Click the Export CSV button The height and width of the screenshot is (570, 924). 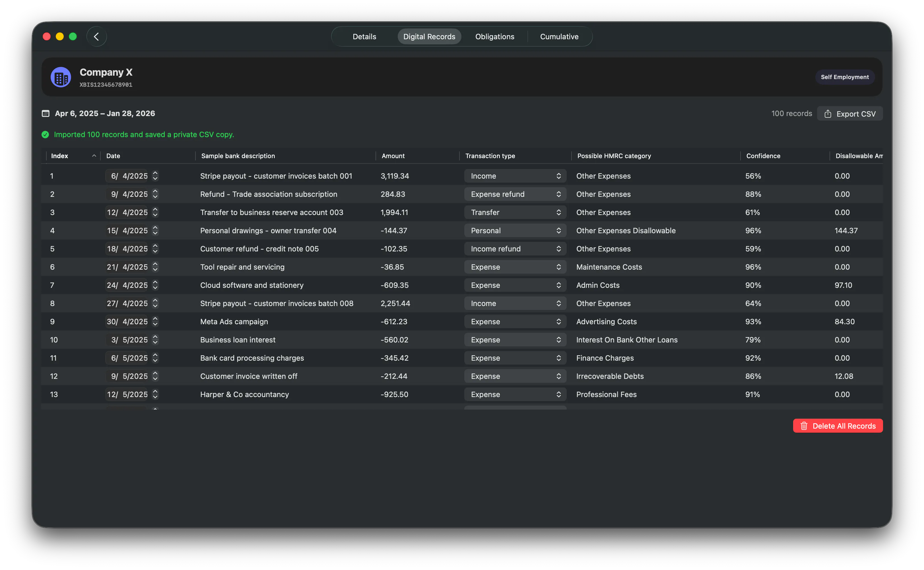pos(849,114)
